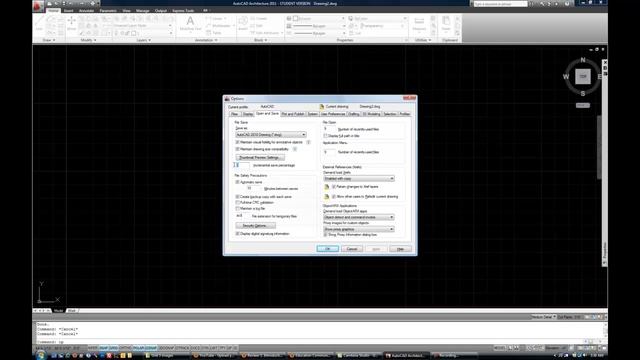
Task: Toggle 3DOSNAP in the status bar
Action: click(x=166, y=348)
